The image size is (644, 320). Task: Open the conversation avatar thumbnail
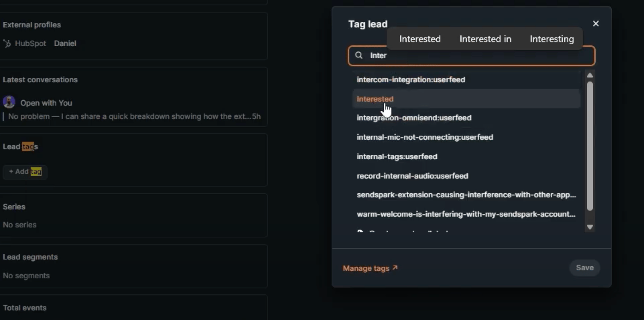[9, 102]
